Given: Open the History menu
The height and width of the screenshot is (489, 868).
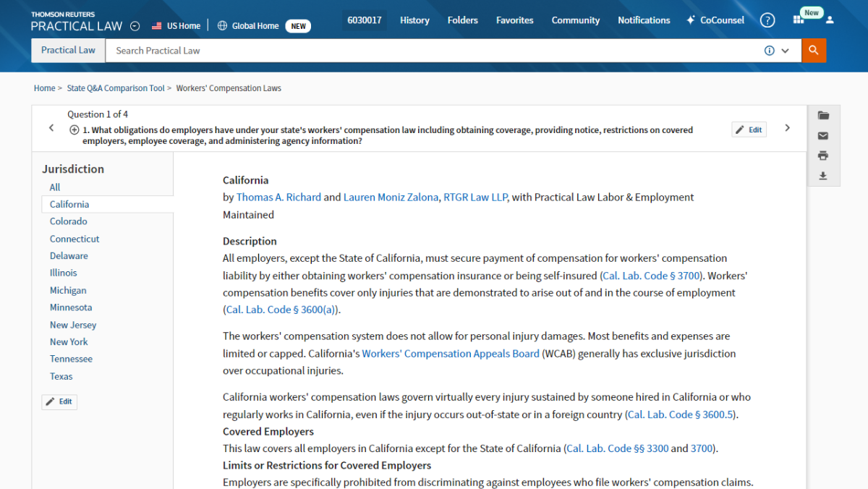Looking at the screenshot, I should coord(414,20).
